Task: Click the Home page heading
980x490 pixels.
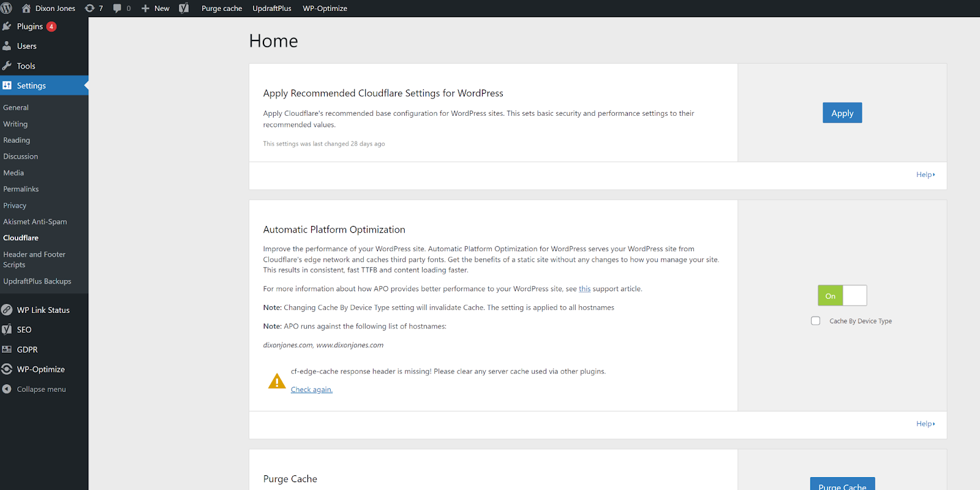Action: pyautogui.click(x=274, y=41)
